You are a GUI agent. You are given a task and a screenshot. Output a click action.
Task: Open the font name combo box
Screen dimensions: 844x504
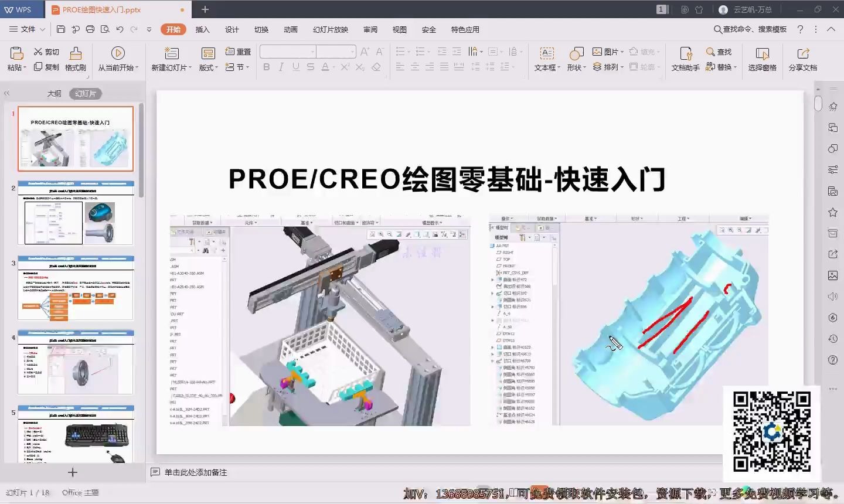click(x=288, y=52)
